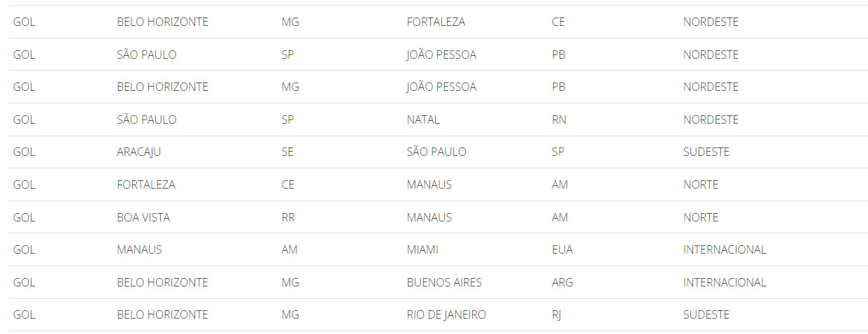
Task: Select the BUENOS AIRES destination cell
Action: [444, 282]
